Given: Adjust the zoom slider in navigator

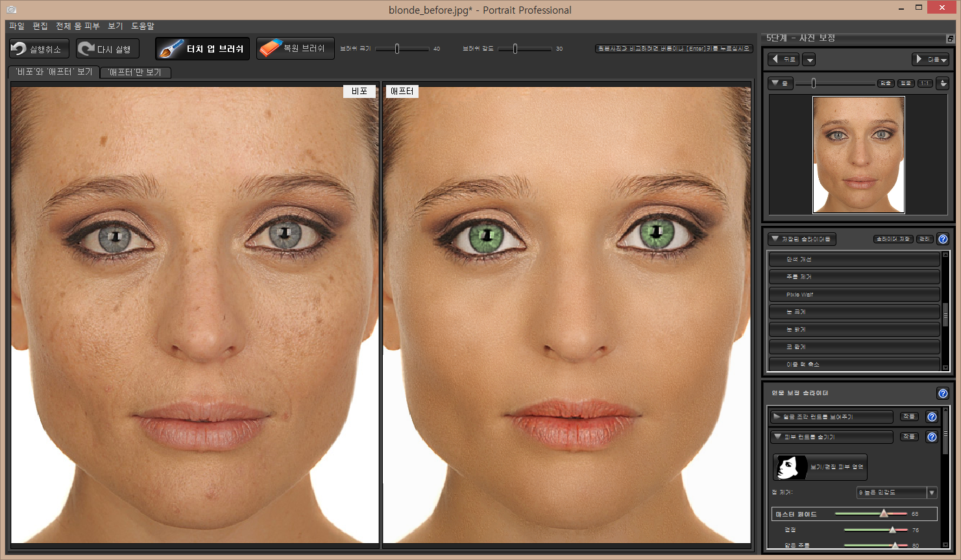Looking at the screenshot, I should [814, 83].
